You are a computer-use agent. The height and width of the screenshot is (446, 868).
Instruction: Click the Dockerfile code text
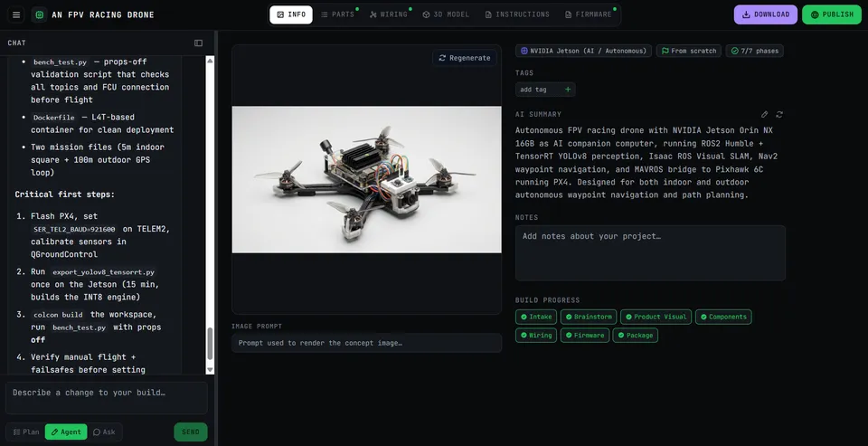53,118
